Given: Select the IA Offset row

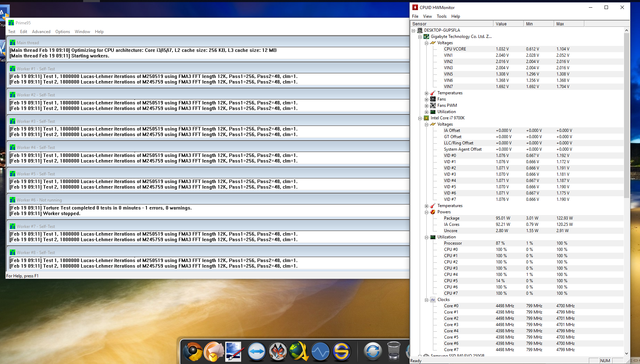Looking at the screenshot, I should (517, 130).
